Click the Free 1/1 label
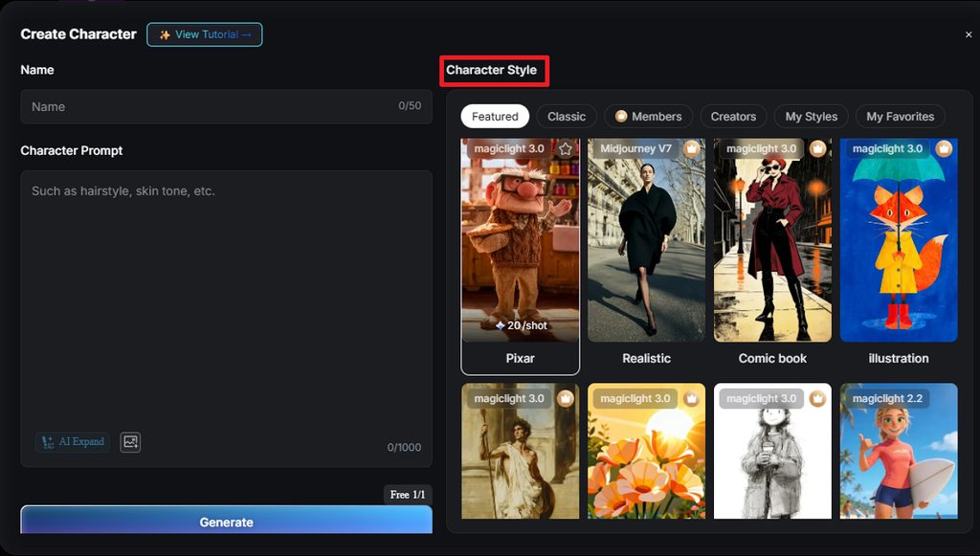 408,494
